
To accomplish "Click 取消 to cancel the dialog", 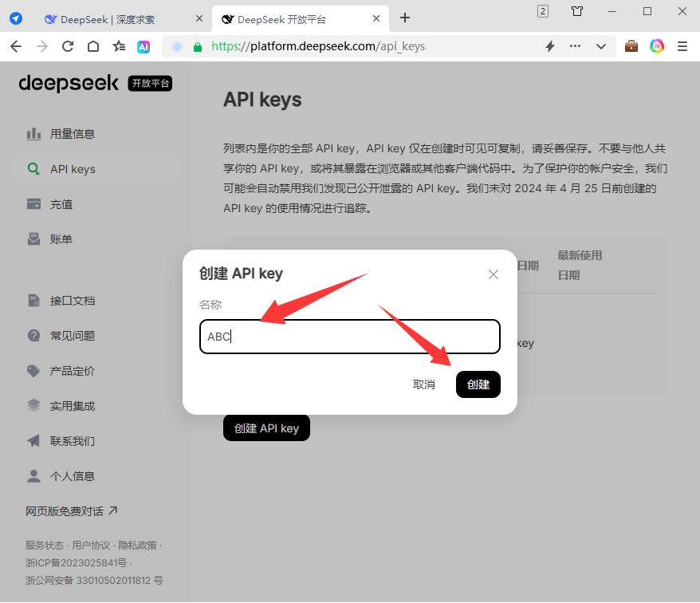I will tap(423, 384).
